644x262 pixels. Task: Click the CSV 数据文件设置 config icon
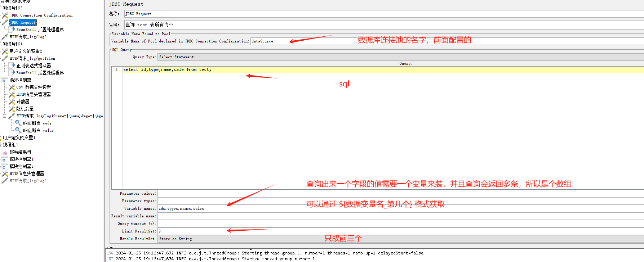(x=12, y=87)
